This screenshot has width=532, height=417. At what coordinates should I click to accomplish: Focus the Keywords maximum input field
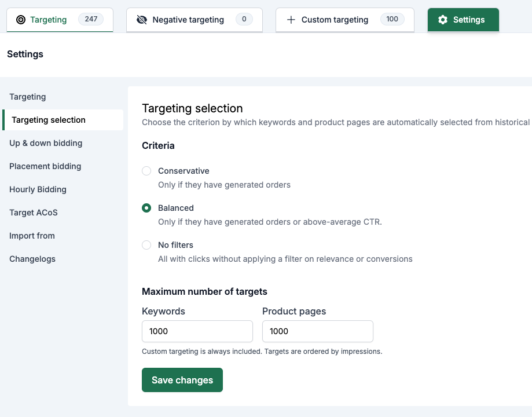tap(197, 331)
